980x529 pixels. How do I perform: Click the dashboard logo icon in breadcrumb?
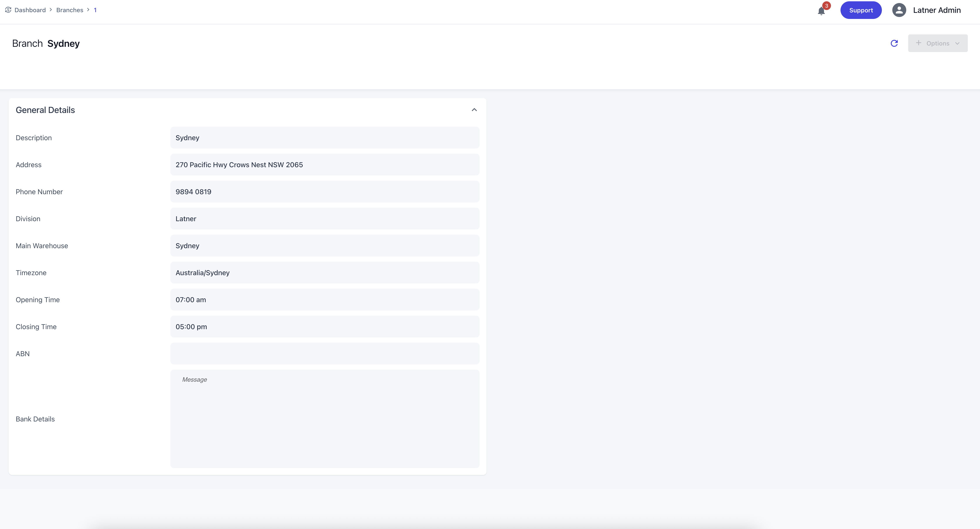pyautogui.click(x=8, y=10)
